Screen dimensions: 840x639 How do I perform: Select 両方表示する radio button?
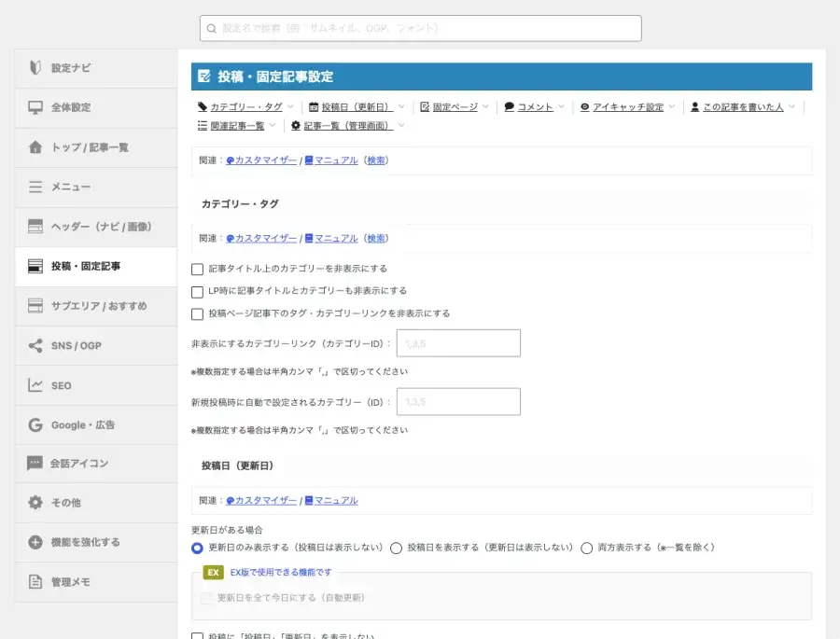587,548
